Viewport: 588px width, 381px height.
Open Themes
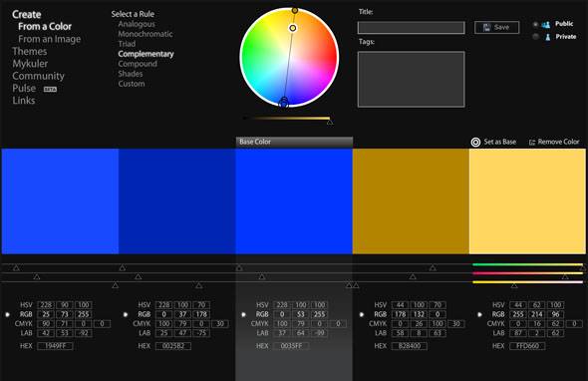coord(29,52)
